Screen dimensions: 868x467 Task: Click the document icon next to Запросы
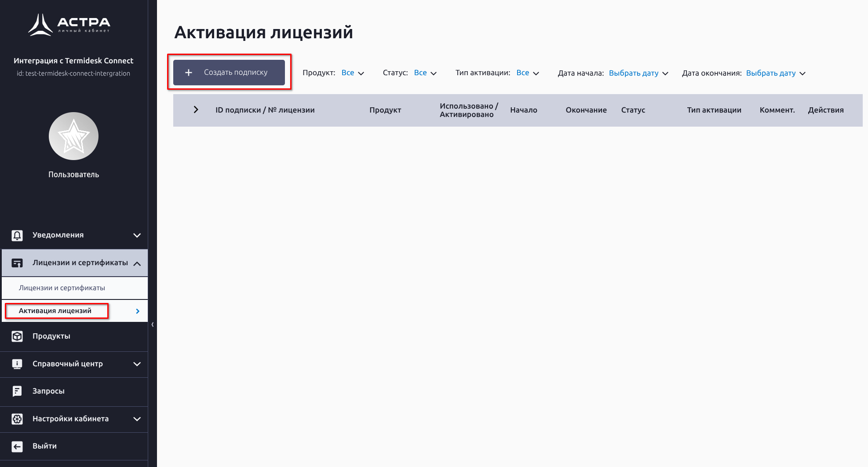(x=17, y=391)
